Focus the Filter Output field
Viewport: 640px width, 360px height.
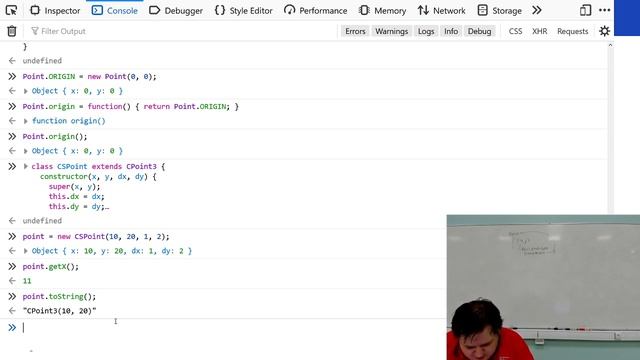[182, 31]
